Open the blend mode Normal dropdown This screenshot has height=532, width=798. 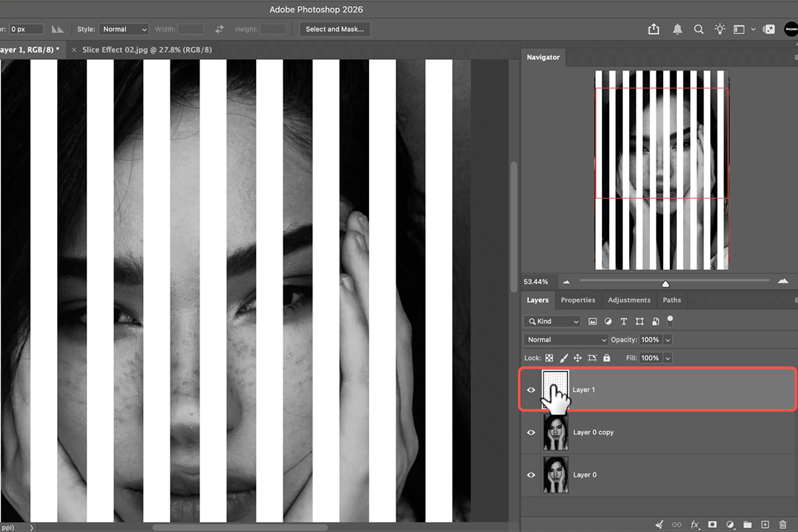point(566,340)
